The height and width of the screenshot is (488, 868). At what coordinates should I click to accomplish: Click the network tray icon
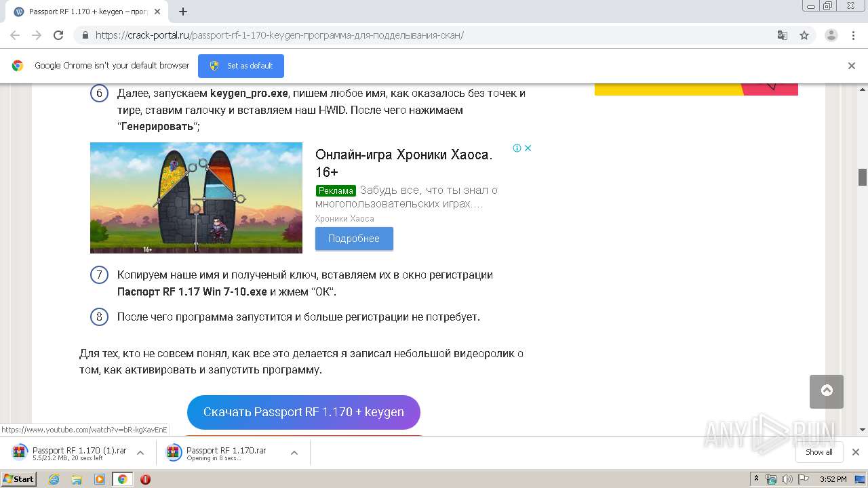(x=771, y=479)
